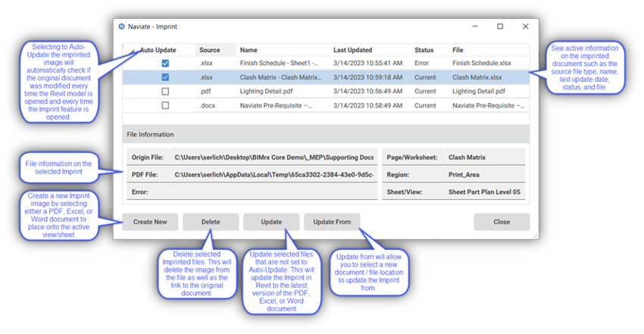Image resolution: width=644 pixels, height=334 pixels.
Task: Select the 'Lighting Detail.pdf' name cell
Action: [x=266, y=92]
